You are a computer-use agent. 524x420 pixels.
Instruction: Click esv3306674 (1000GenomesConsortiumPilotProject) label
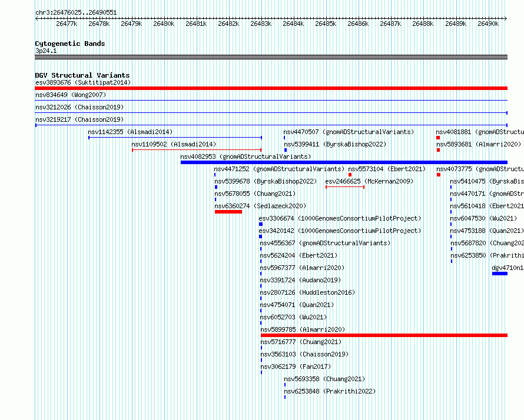pyautogui.click(x=340, y=218)
